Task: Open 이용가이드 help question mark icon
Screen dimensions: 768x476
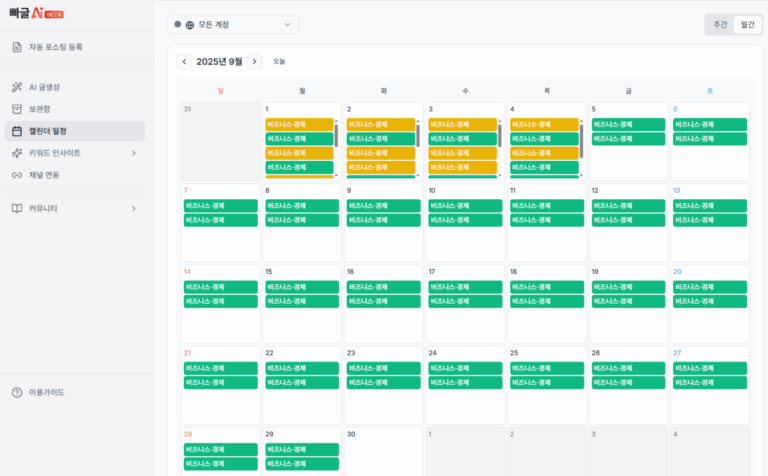Action: coord(17,392)
